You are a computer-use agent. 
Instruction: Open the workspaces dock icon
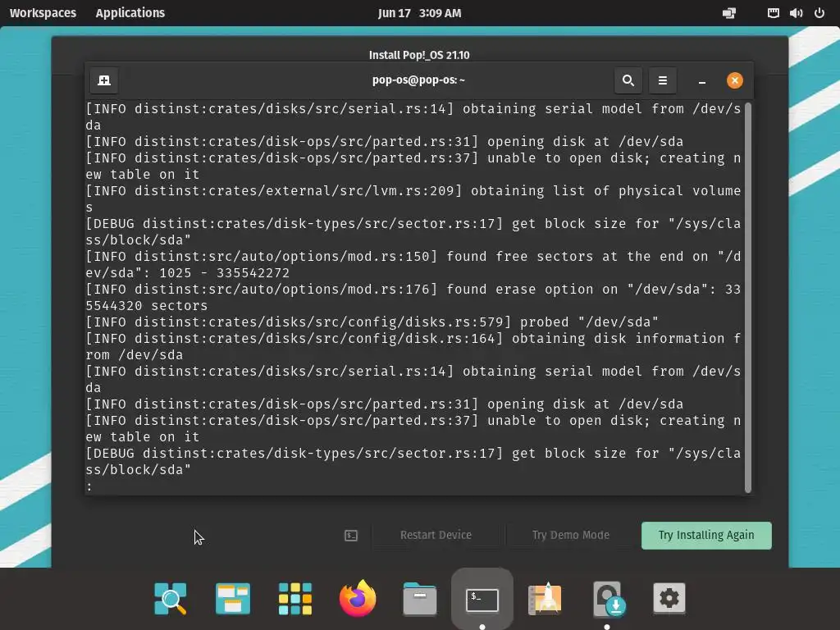[x=232, y=598]
